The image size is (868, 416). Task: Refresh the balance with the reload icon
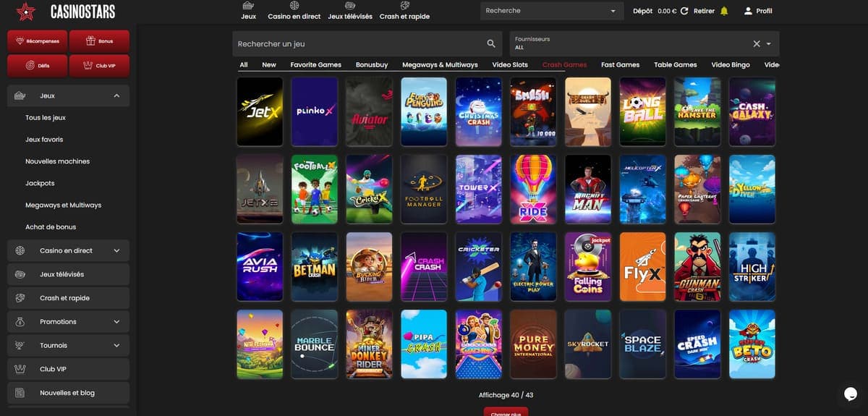coord(684,11)
